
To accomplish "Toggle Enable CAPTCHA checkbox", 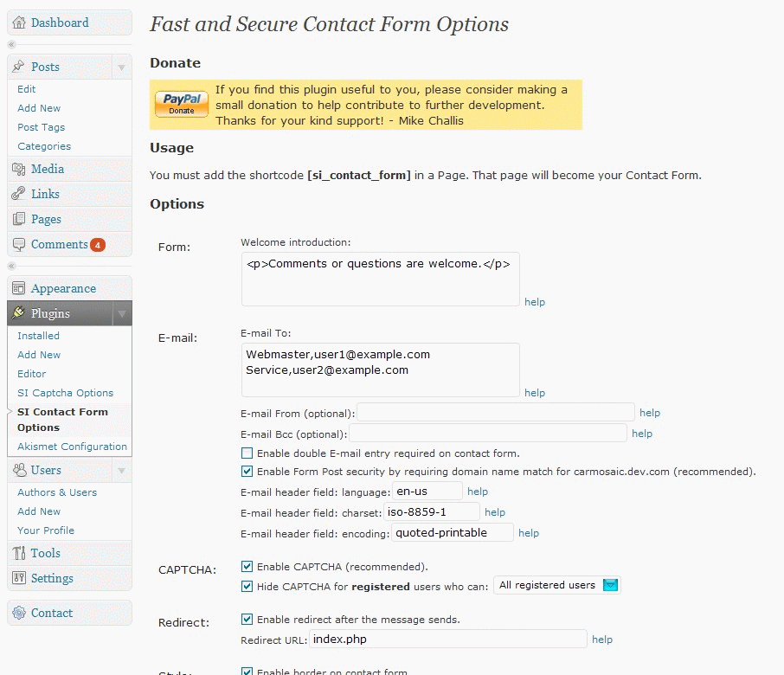I will (247, 567).
